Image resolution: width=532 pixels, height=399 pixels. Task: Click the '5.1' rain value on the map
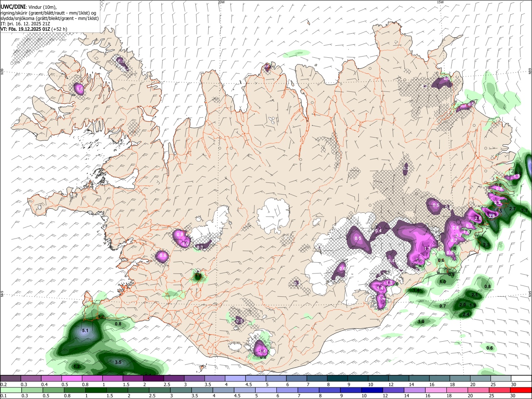tap(86, 331)
